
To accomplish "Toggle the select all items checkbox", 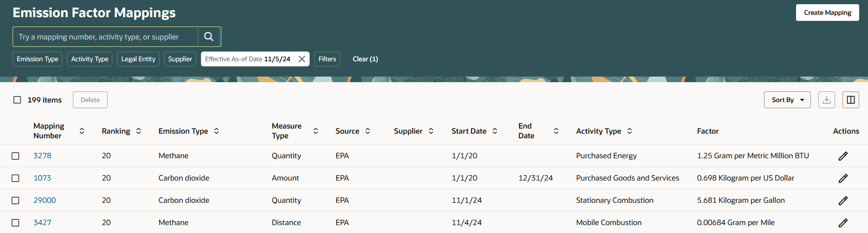I will coord(17,100).
